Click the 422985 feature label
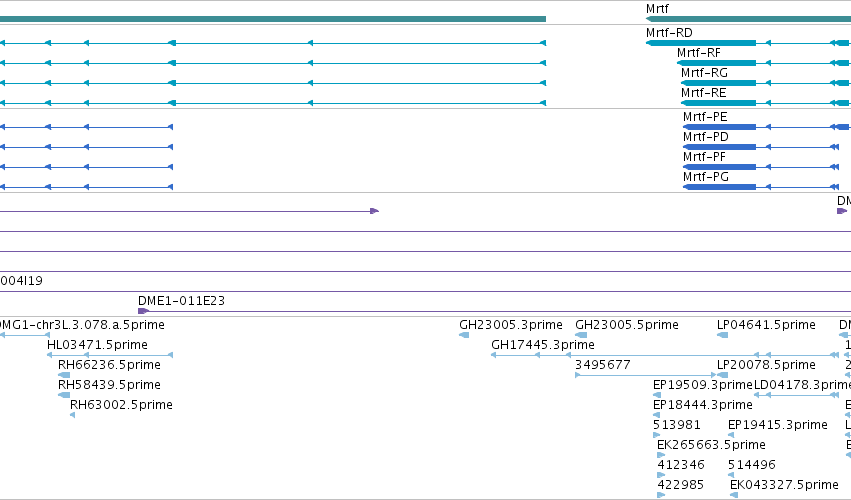This screenshot has height=500, width=851. [x=681, y=485]
